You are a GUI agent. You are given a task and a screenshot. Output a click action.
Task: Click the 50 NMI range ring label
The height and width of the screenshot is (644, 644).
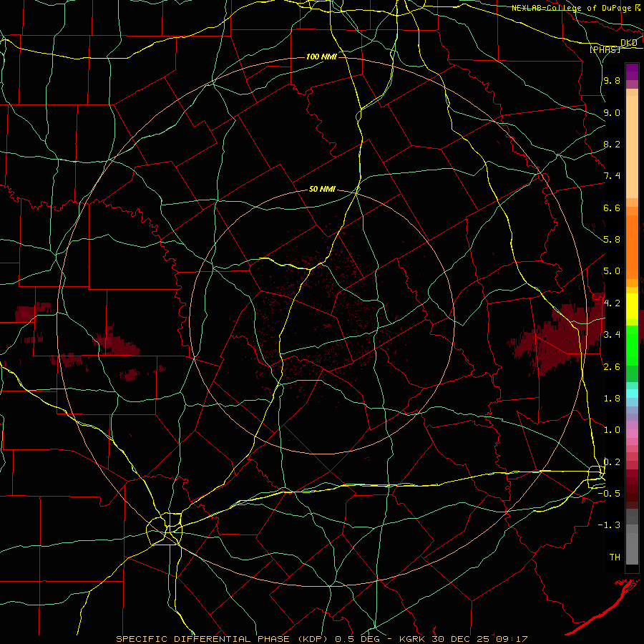click(x=322, y=190)
